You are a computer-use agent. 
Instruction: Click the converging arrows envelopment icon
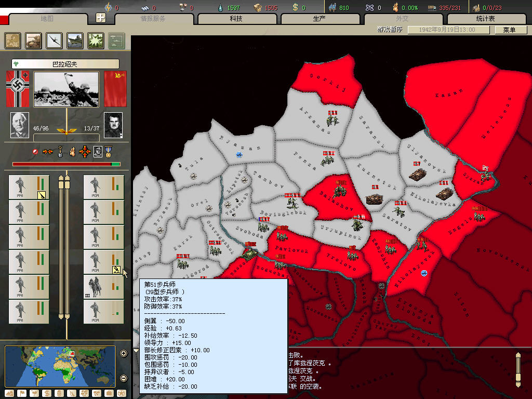[47, 152]
